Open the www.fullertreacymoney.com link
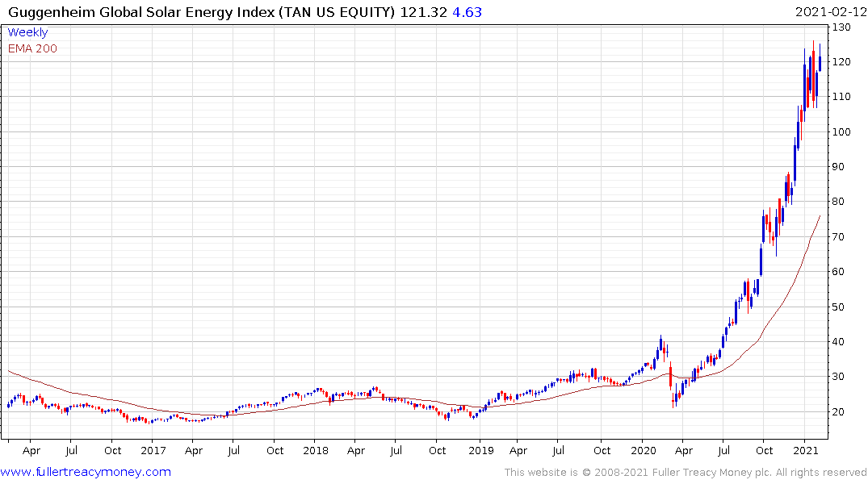Image resolution: width=868 pixels, height=484 pixels. [x=86, y=472]
